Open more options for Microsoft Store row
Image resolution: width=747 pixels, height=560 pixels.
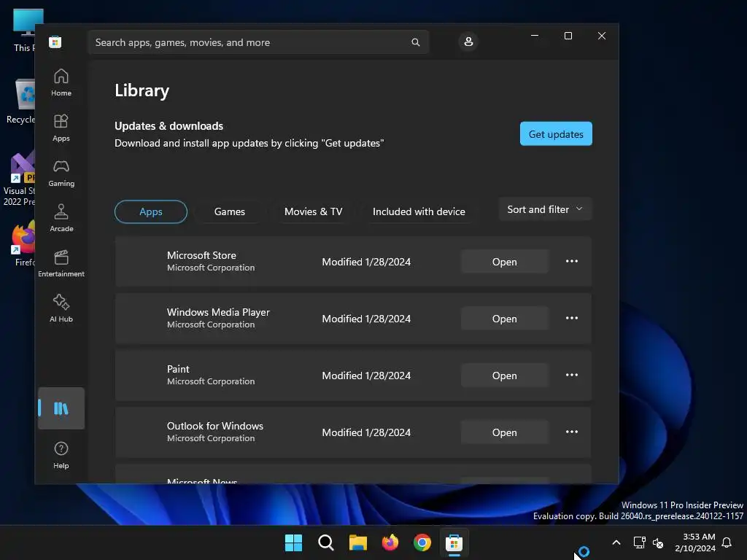[x=572, y=262]
